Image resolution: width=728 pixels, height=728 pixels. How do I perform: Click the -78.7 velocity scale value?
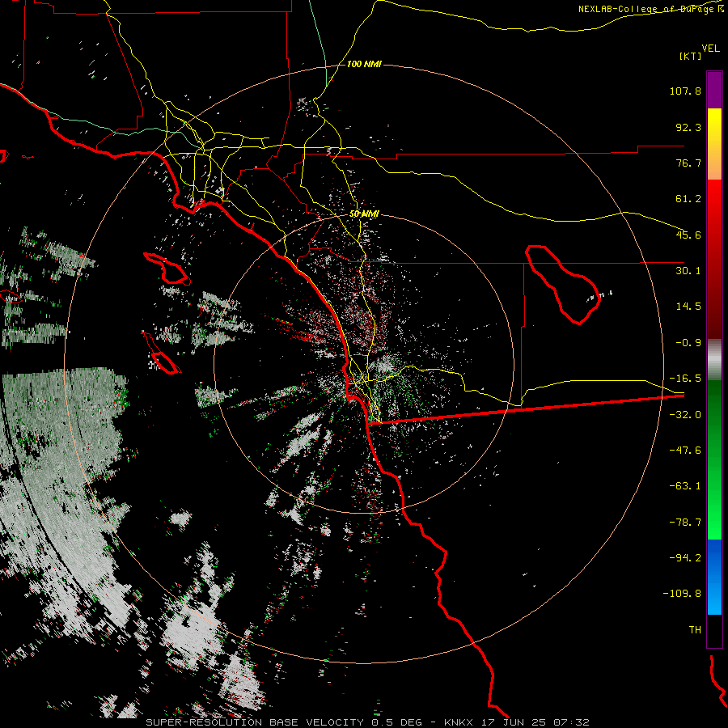[x=685, y=523]
